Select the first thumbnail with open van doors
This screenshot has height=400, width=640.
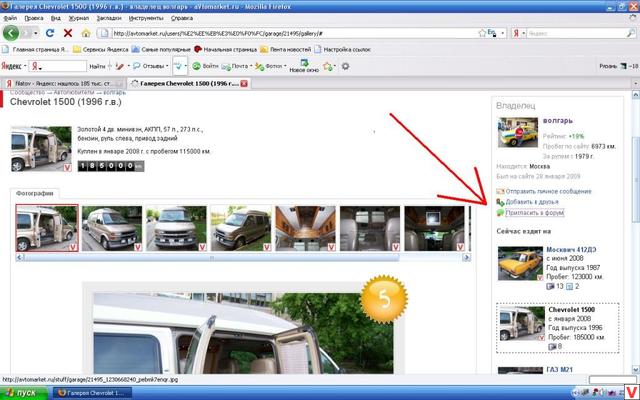[x=47, y=228]
